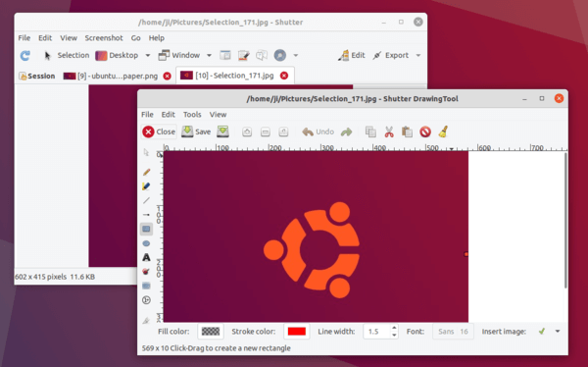588x367 pixels.
Task: Click the broom clear-all icon
Action: point(444,131)
